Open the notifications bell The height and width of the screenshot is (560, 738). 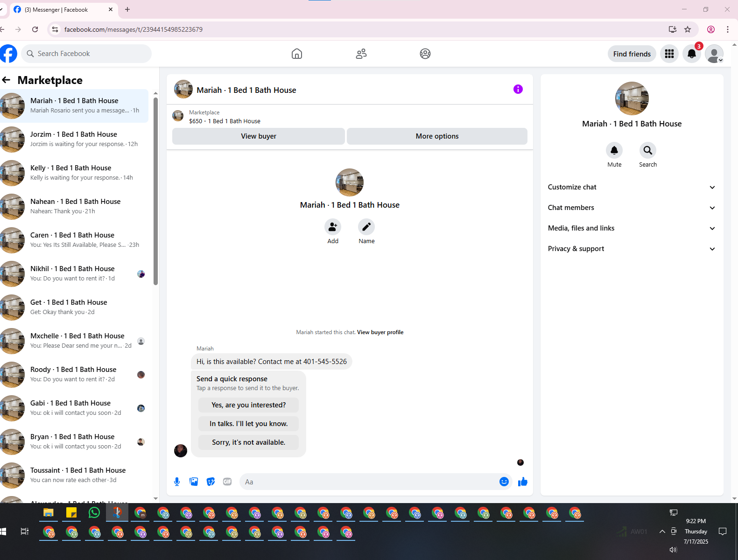coord(692,54)
